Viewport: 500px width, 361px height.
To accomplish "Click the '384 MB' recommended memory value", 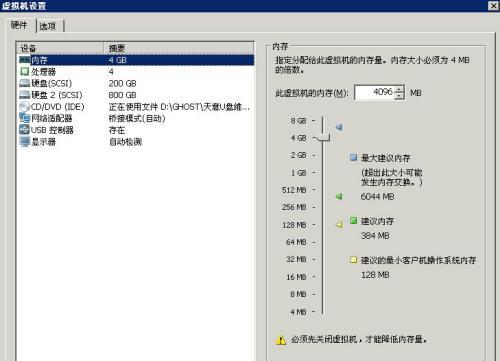I will [375, 236].
